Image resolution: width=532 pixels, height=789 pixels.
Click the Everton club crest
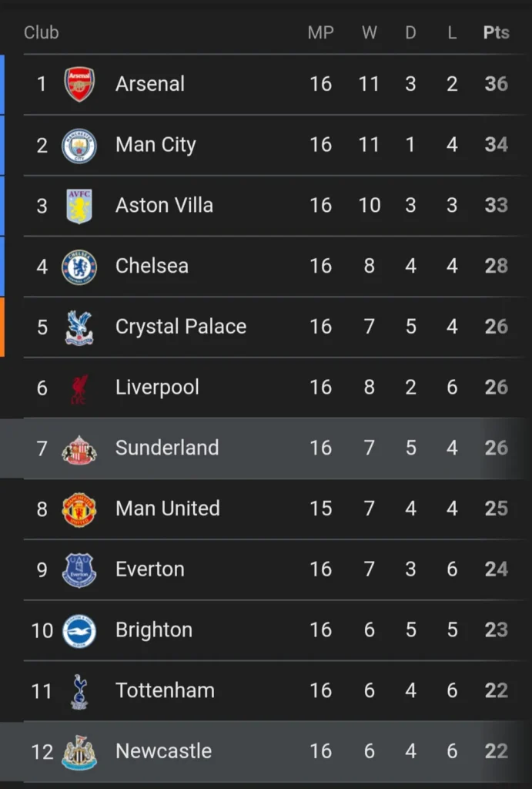[79, 569]
